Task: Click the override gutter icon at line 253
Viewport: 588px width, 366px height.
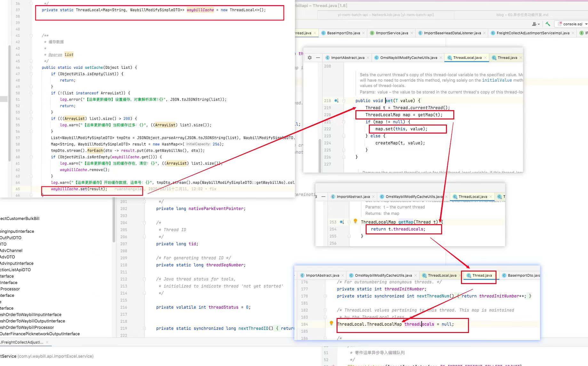Action: point(342,222)
